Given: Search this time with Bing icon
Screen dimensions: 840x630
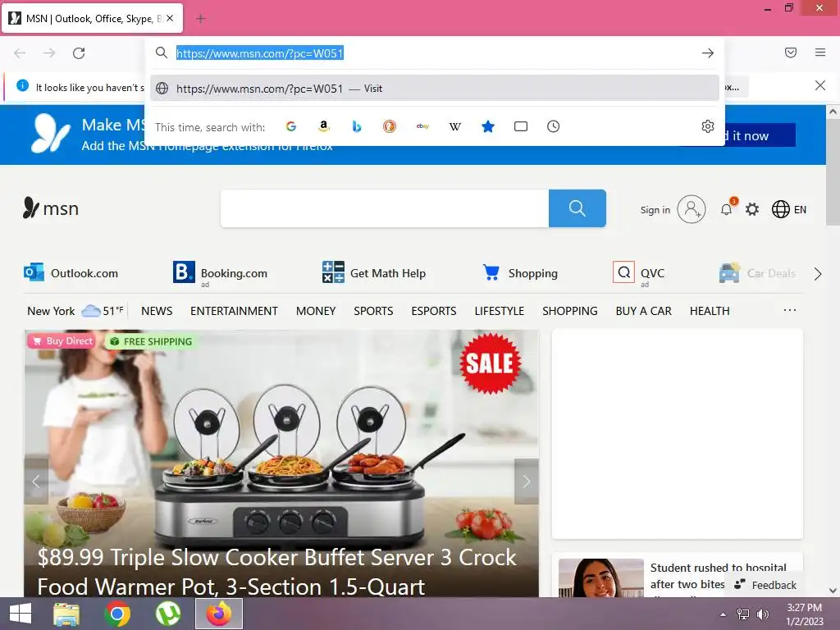Looking at the screenshot, I should point(357,126).
